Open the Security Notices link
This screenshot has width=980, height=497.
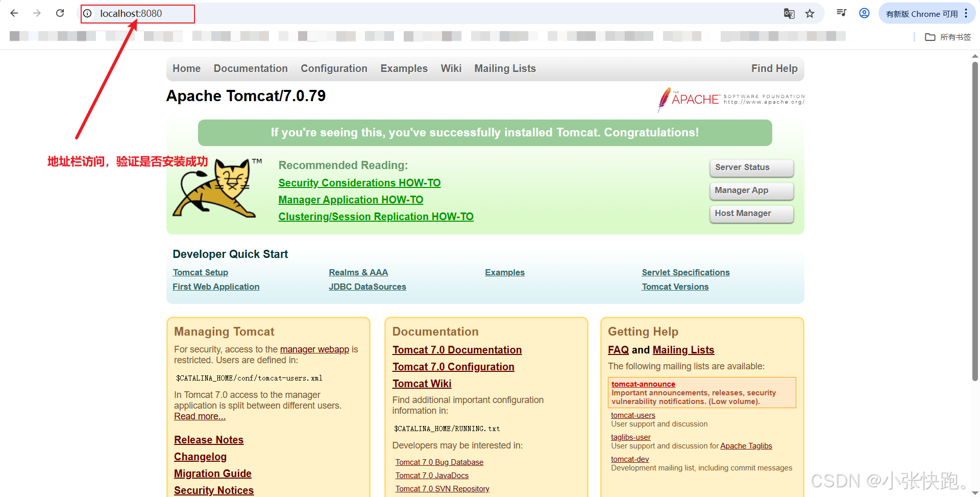click(213, 490)
